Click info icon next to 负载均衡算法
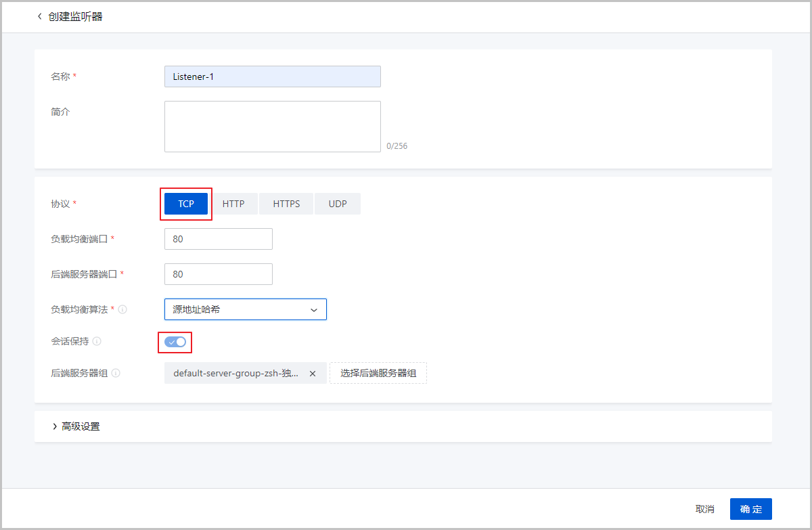Image resolution: width=812 pixels, height=530 pixels. point(122,309)
